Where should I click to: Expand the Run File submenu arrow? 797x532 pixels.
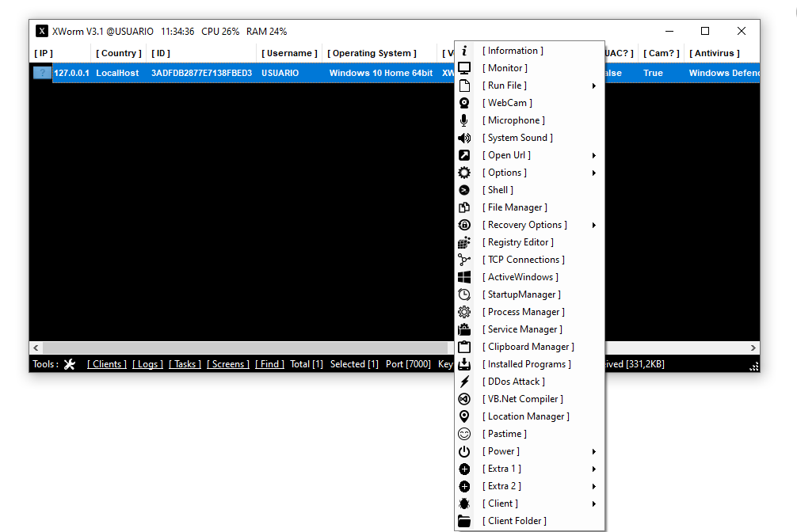coord(593,85)
